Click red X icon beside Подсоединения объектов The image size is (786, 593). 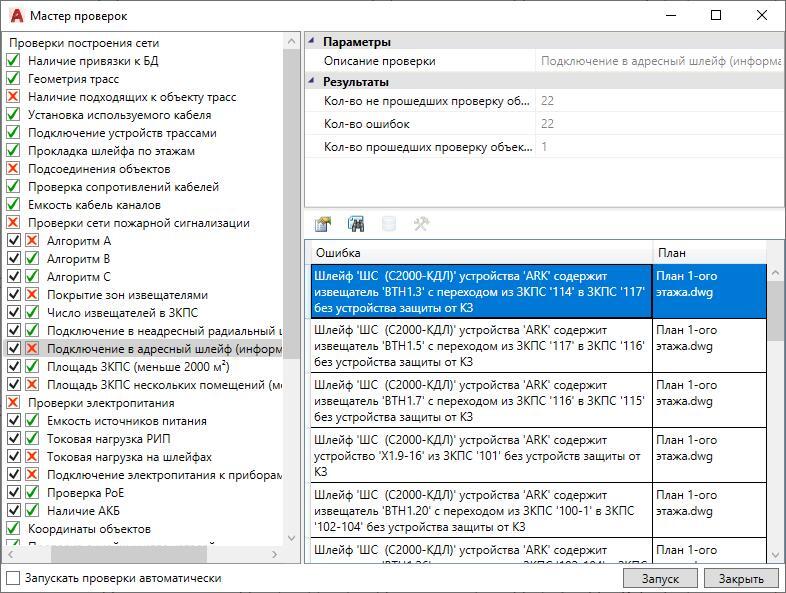click(x=13, y=169)
